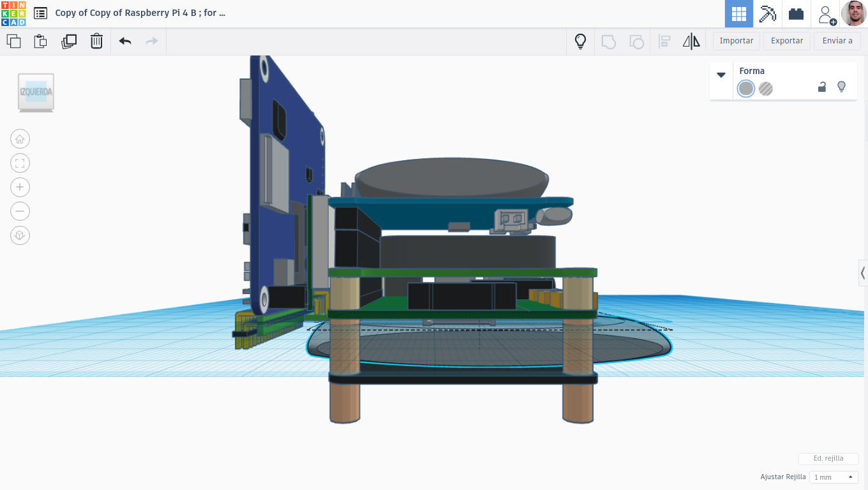Copy the selected shape
The width and height of the screenshot is (868, 490).
13,41
